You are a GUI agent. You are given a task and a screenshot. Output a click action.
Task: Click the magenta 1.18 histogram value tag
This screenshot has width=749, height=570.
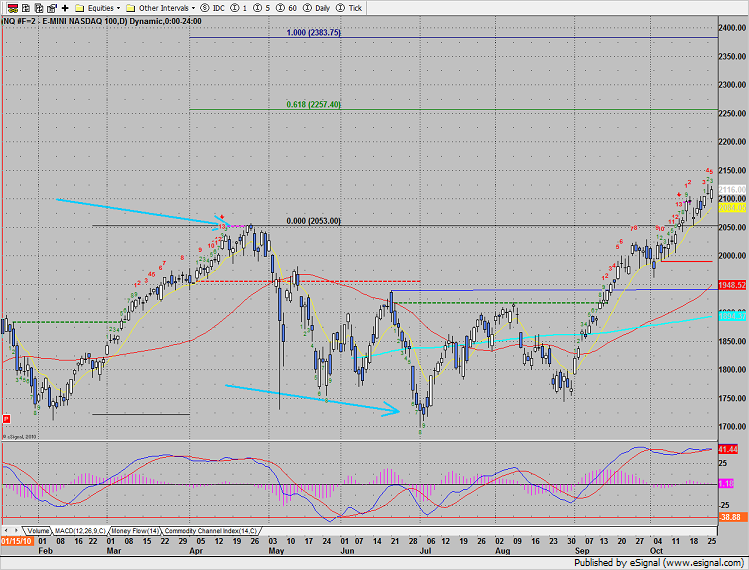726,484
